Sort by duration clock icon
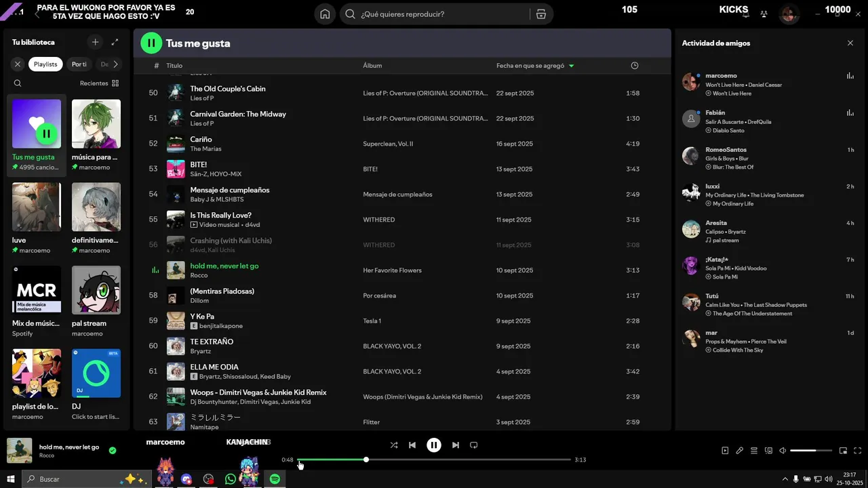The image size is (868, 488). pos(635,66)
